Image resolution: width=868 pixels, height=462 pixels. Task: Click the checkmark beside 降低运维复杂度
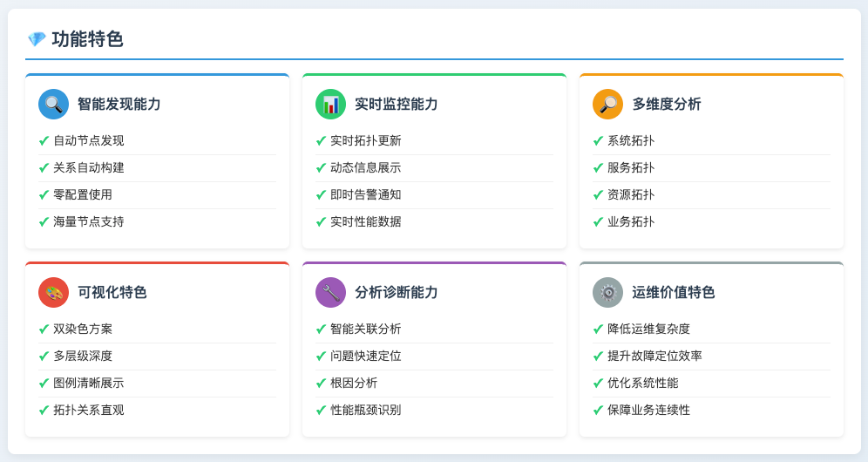(x=598, y=330)
